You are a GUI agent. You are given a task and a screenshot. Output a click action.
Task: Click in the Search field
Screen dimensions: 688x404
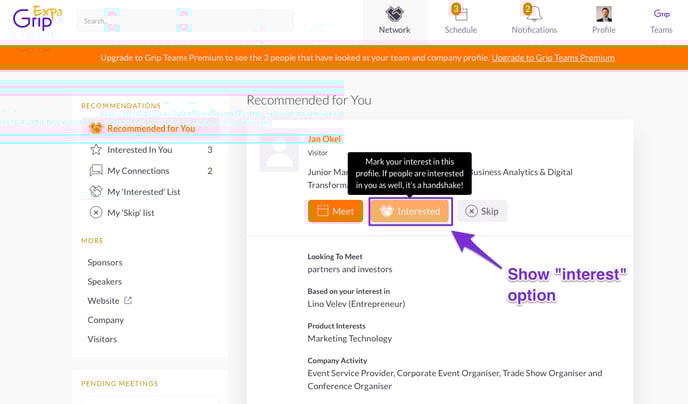pyautogui.click(x=185, y=21)
